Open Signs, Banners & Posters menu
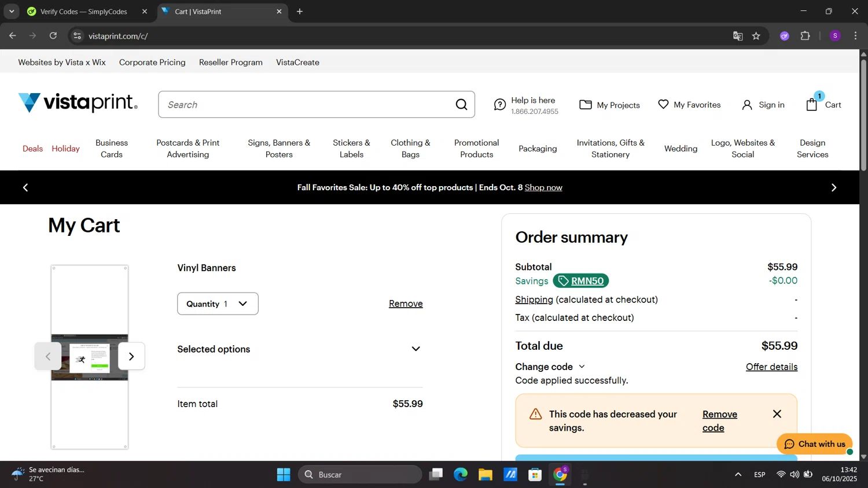Viewport: 868px width, 488px height. point(279,149)
